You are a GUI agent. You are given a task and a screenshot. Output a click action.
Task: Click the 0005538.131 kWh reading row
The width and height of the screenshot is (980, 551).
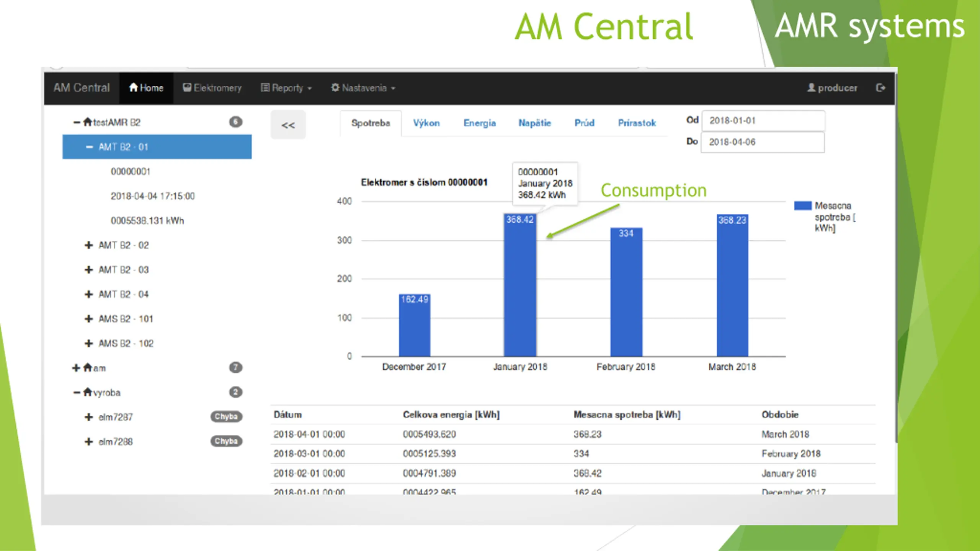[x=147, y=220]
